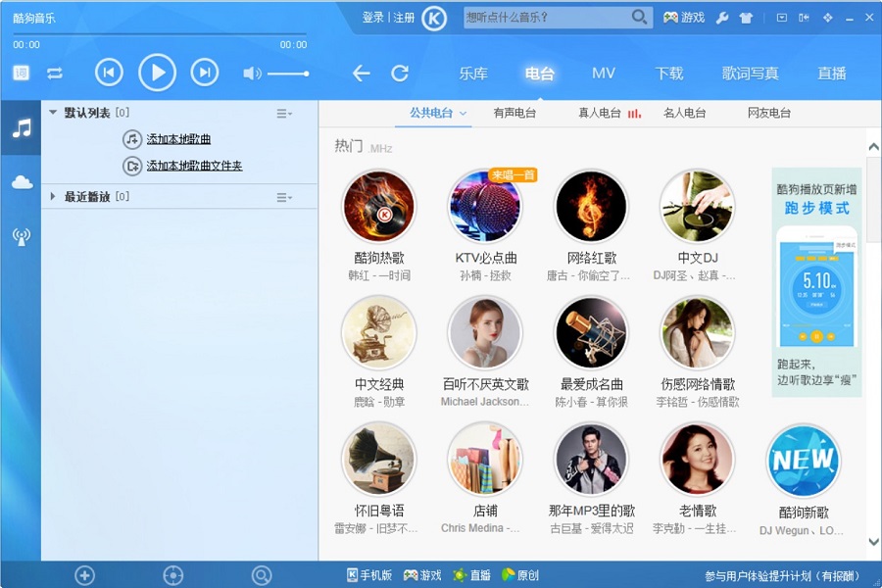Image resolution: width=882 pixels, height=588 pixels.
Task: Open the skin shirt icon
Action: pyautogui.click(x=746, y=18)
